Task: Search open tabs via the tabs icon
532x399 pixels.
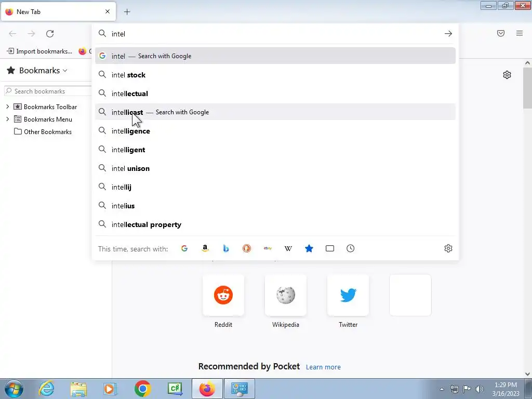Action: click(330, 248)
